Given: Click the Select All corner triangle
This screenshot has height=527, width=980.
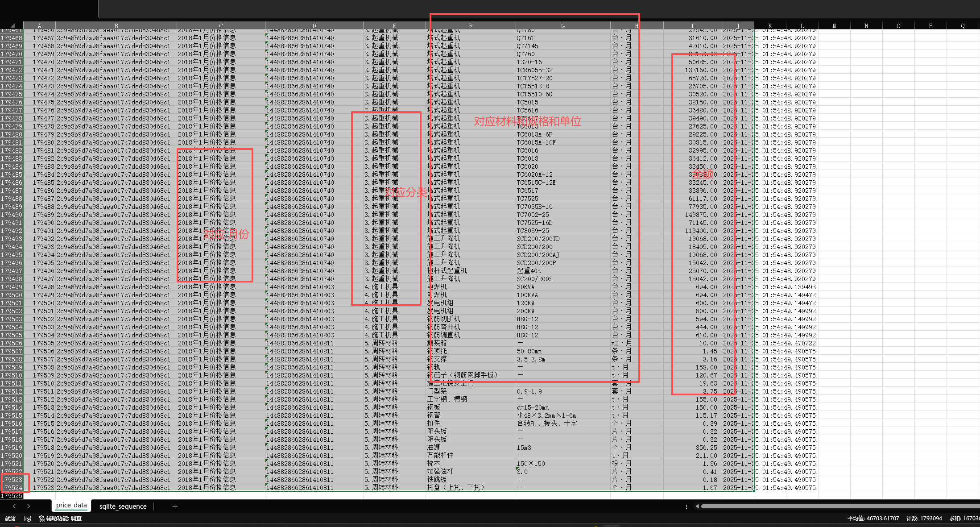Looking at the screenshot, I should [12, 25].
